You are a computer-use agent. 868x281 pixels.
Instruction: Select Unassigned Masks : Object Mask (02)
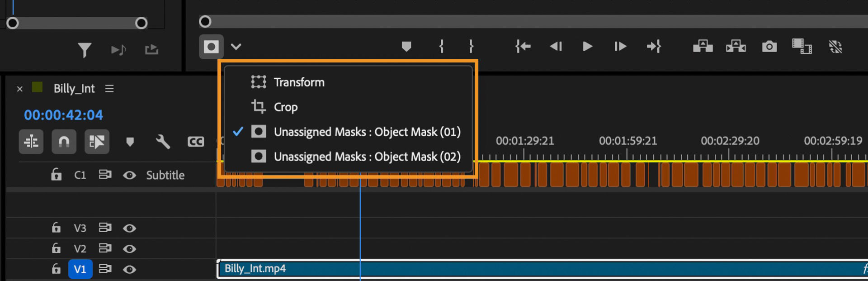pos(367,157)
